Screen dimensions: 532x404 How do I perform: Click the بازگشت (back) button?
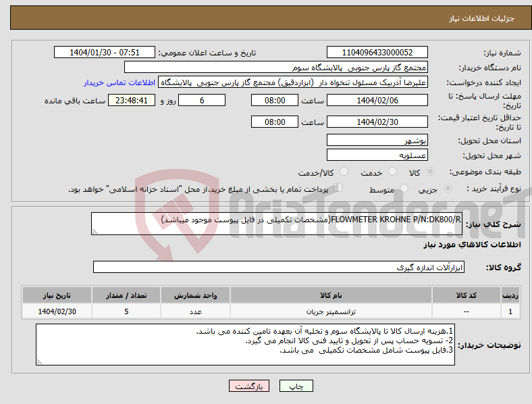[x=249, y=386]
